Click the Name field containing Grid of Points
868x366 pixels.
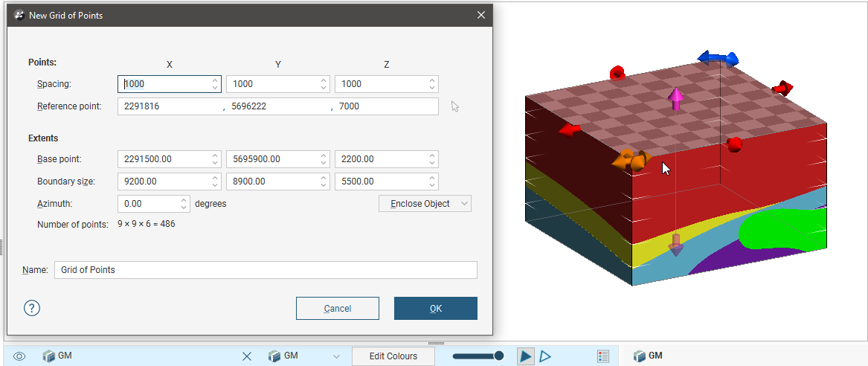pos(266,270)
